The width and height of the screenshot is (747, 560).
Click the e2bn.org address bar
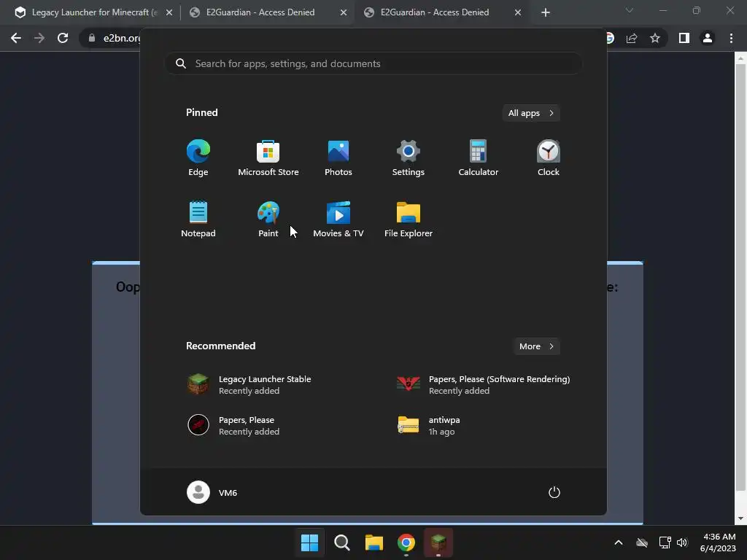[x=122, y=38]
